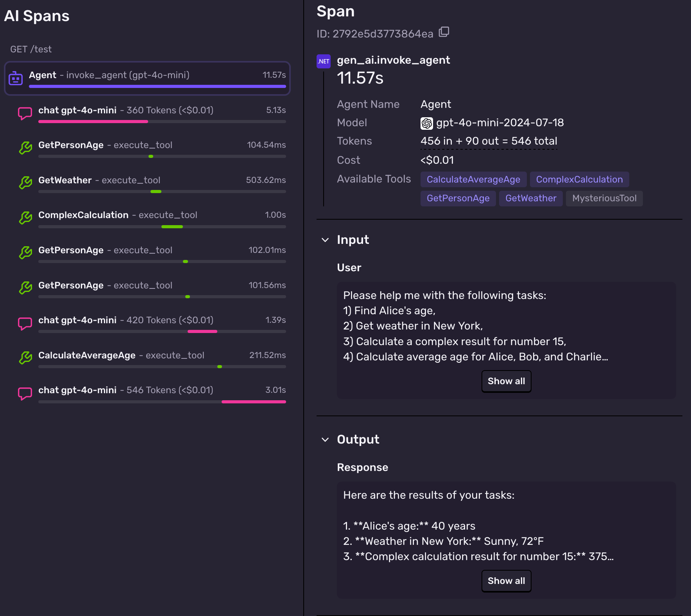Click the purple duration bar of the Agent span

[x=156, y=87]
